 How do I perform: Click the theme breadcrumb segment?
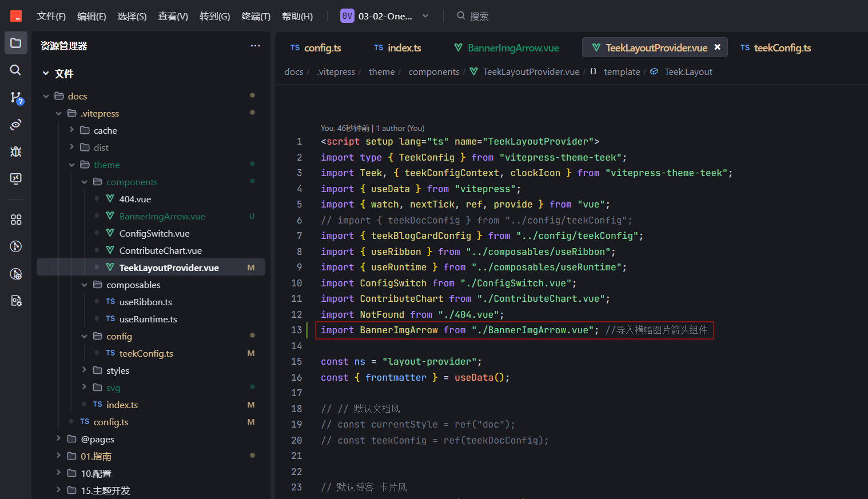tap(381, 71)
